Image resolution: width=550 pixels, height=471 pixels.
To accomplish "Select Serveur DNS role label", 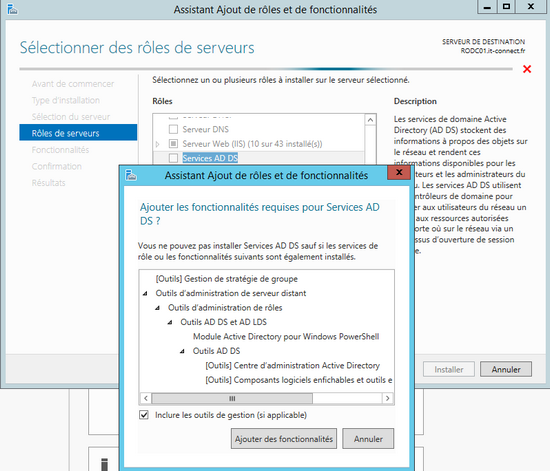I will click(206, 129).
